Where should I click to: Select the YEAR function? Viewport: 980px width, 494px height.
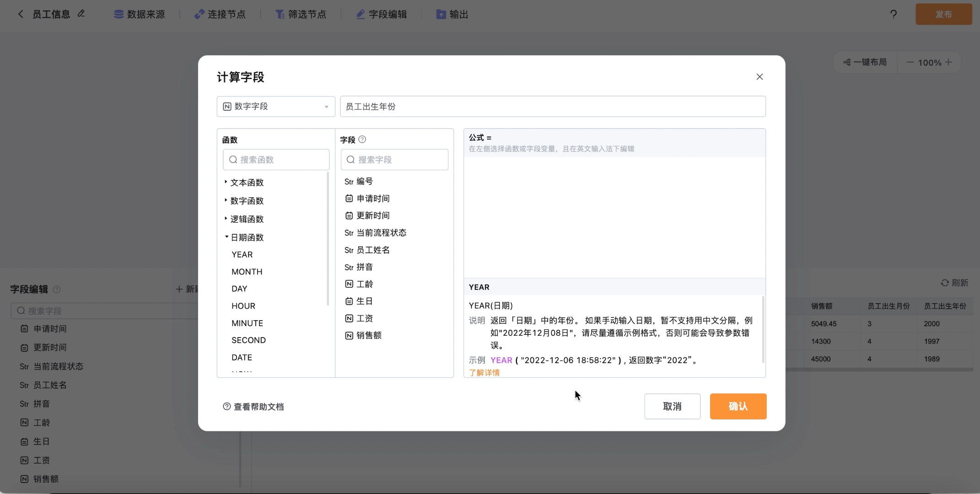click(242, 255)
